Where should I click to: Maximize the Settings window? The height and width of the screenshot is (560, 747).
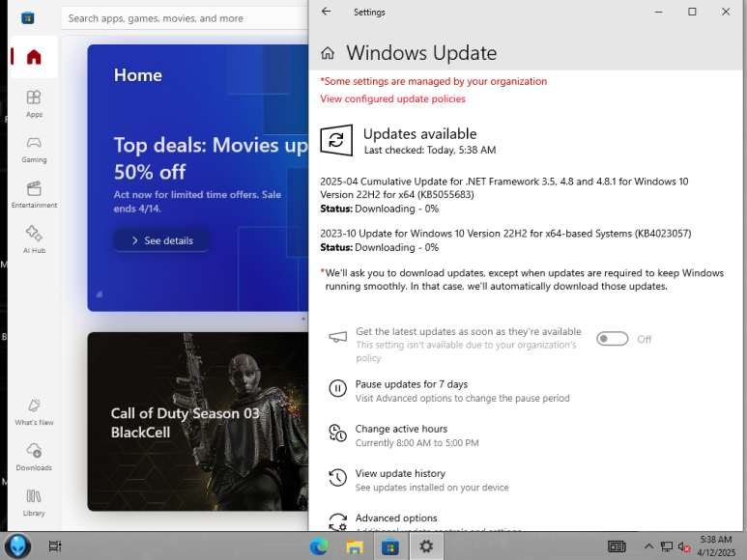coord(692,12)
